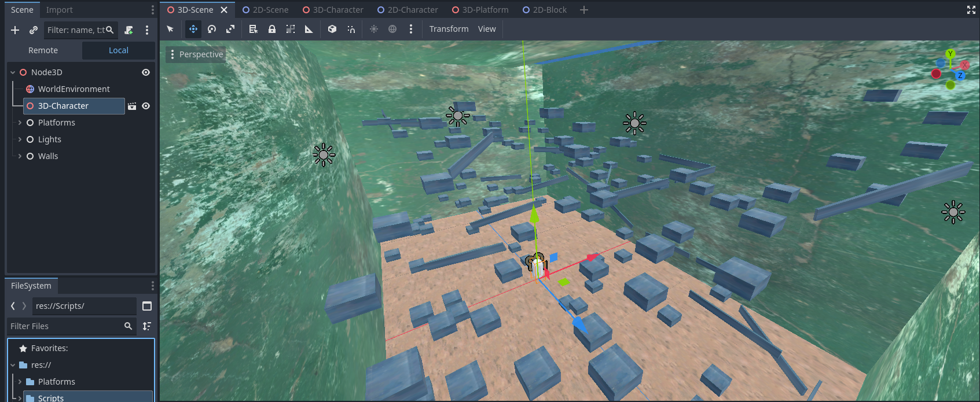This screenshot has width=980, height=402.
Task: Collapse the Node3D root node
Action: [x=13, y=72]
